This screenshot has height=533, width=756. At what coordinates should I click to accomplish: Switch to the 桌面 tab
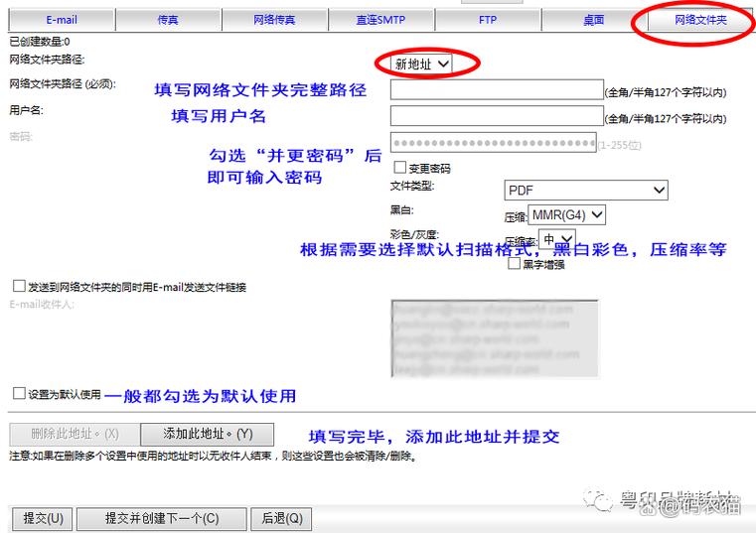pos(594,20)
